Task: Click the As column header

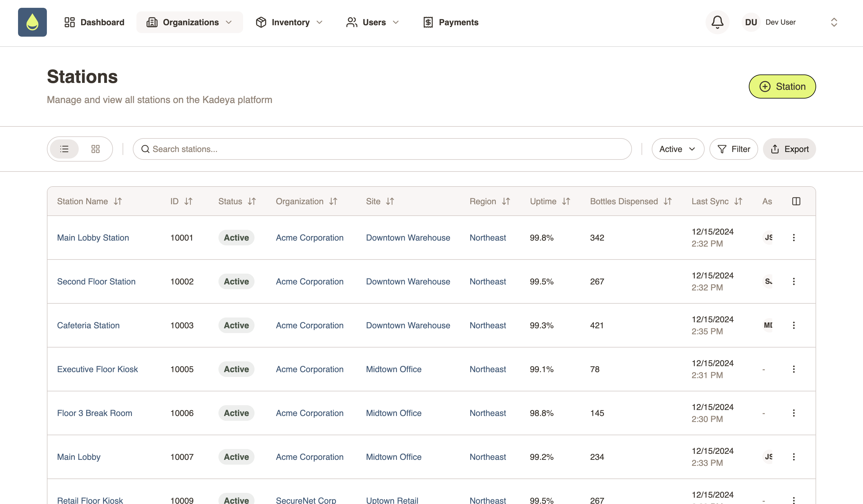Action: tap(767, 201)
